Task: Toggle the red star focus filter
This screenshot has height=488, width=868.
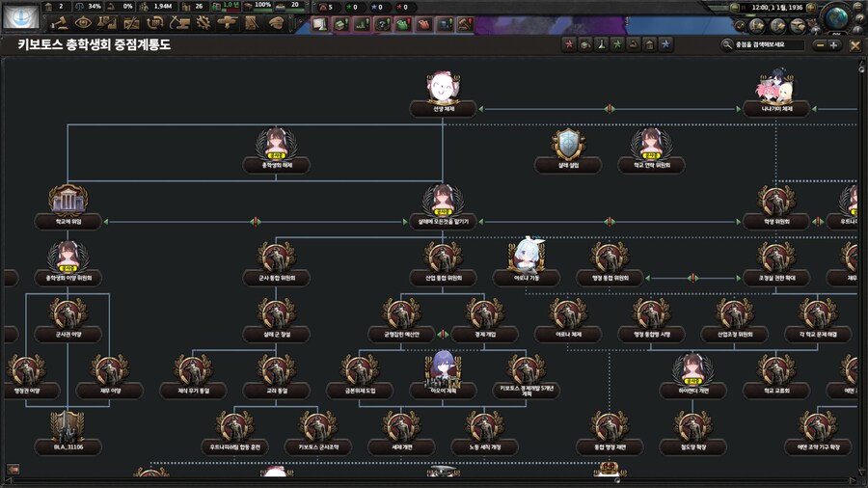Action: pyautogui.click(x=568, y=44)
